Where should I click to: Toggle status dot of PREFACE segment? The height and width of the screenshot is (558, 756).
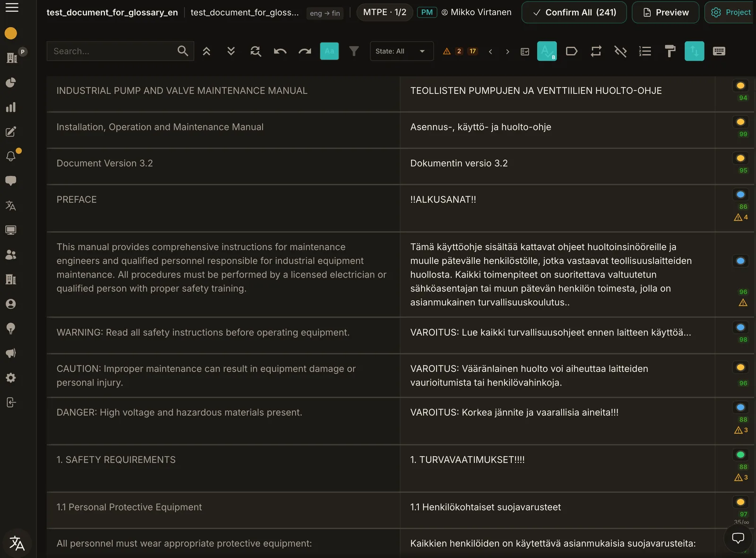point(740,194)
